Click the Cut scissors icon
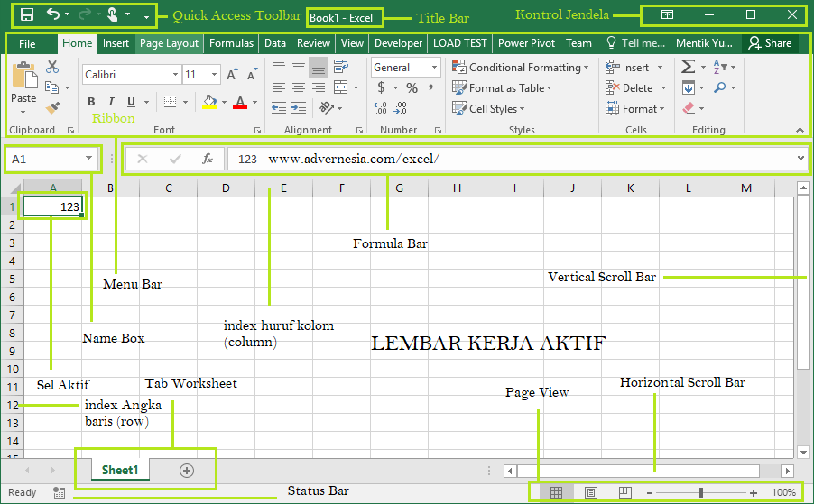Viewport: 814px width, 504px height. tap(52, 67)
